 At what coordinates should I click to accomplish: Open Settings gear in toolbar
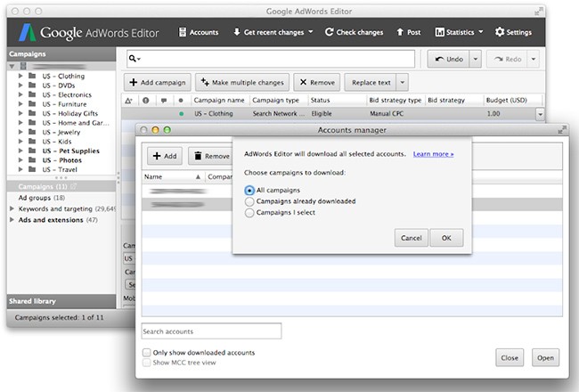pos(512,32)
